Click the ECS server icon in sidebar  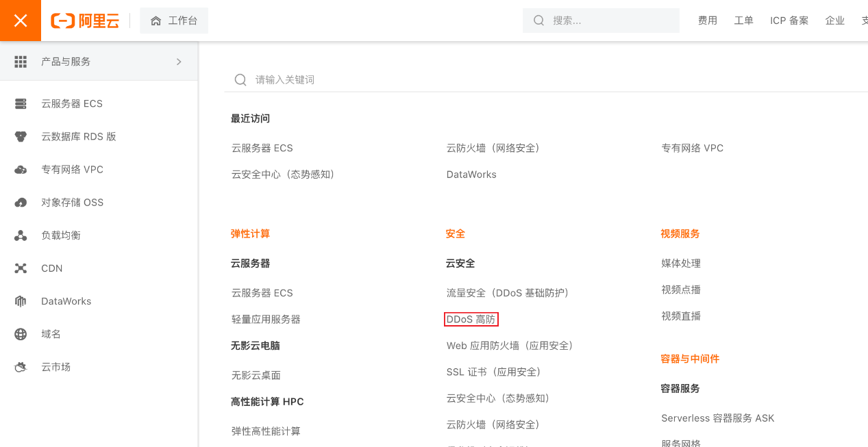tap(21, 104)
